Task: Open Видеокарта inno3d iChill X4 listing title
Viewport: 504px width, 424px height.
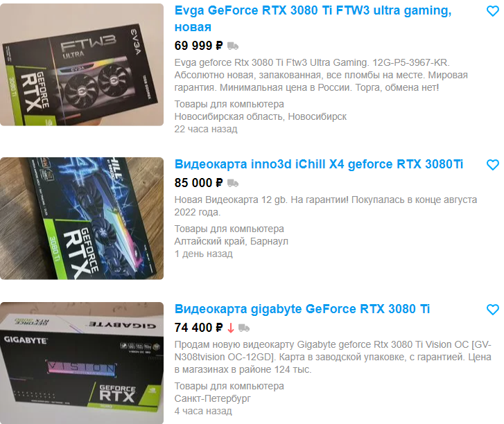Action: 318,164
